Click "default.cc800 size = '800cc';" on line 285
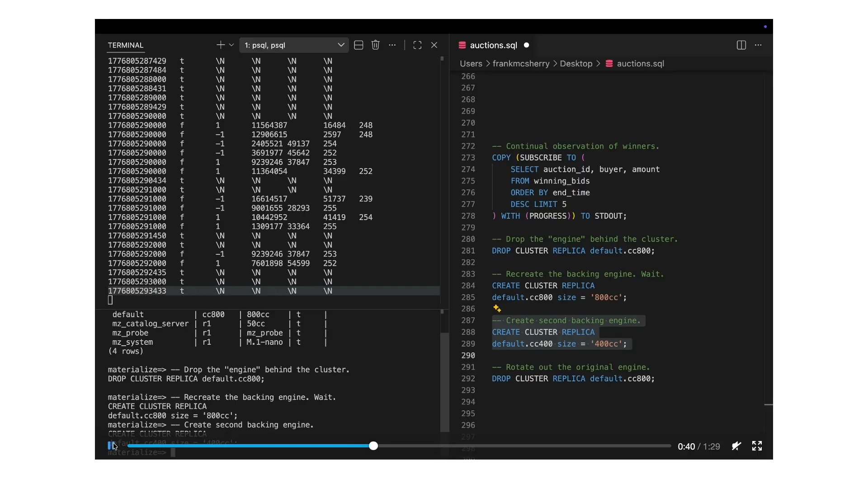The height and width of the screenshot is (488, 868). click(559, 297)
